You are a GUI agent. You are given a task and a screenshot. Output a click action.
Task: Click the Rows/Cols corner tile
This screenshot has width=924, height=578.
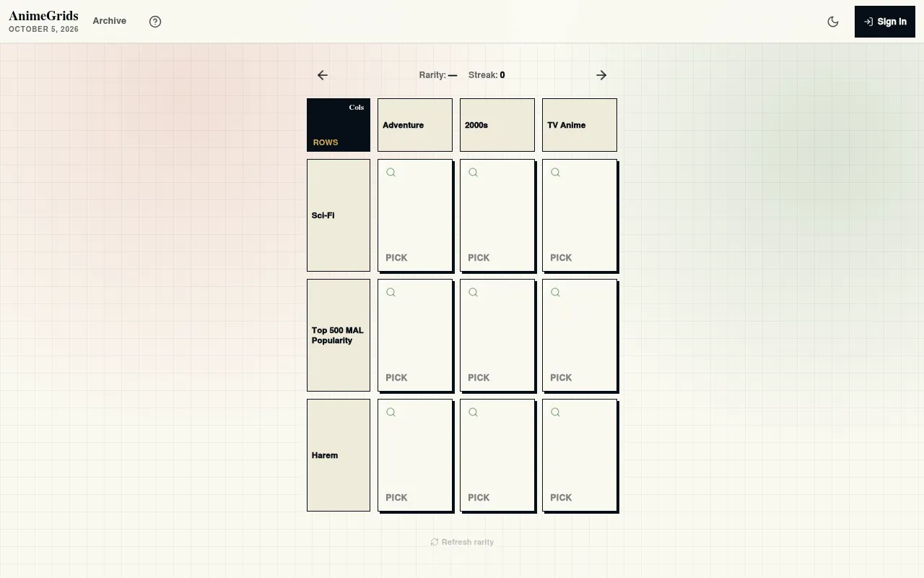tap(339, 125)
